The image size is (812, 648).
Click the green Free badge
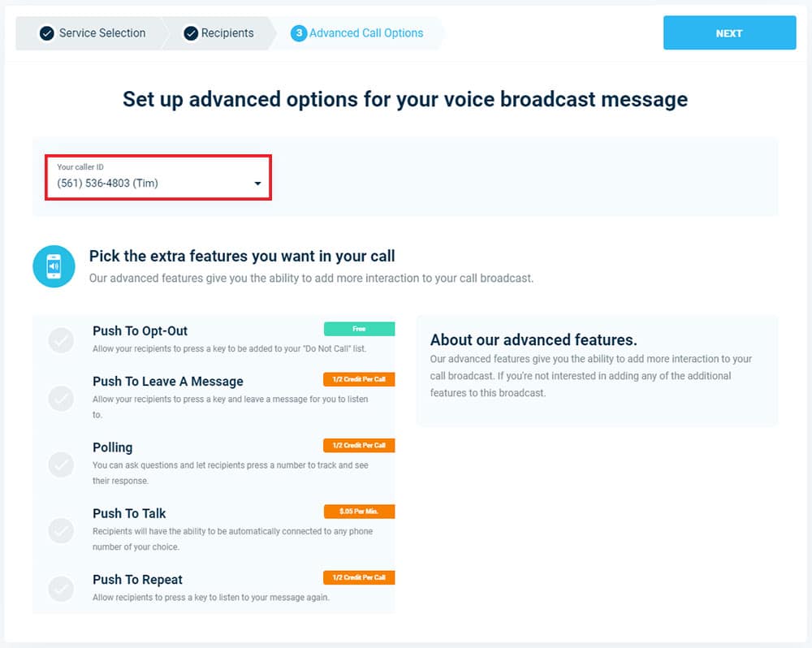tap(360, 329)
